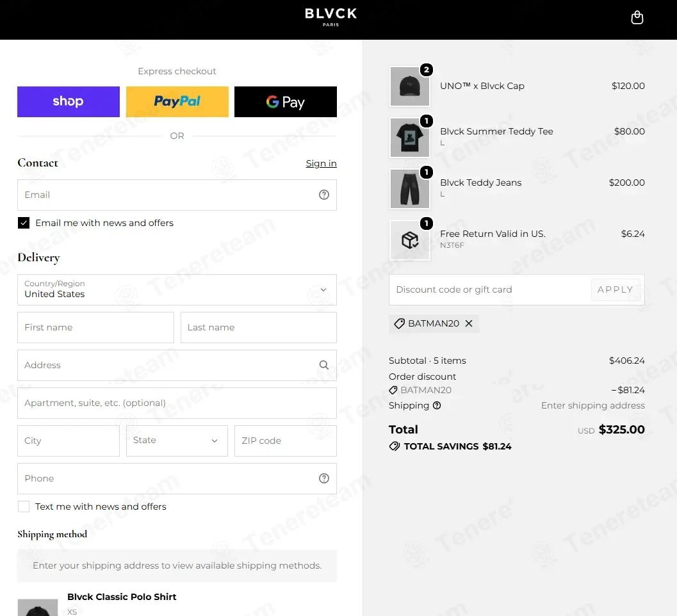The width and height of the screenshot is (677, 616).
Task: Click the address search magnifier icon
Action: pyautogui.click(x=324, y=365)
